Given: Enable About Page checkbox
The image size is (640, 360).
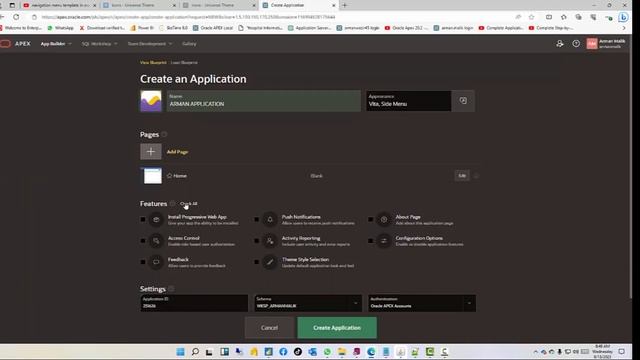Looking at the screenshot, I should (x=370, y=220).
